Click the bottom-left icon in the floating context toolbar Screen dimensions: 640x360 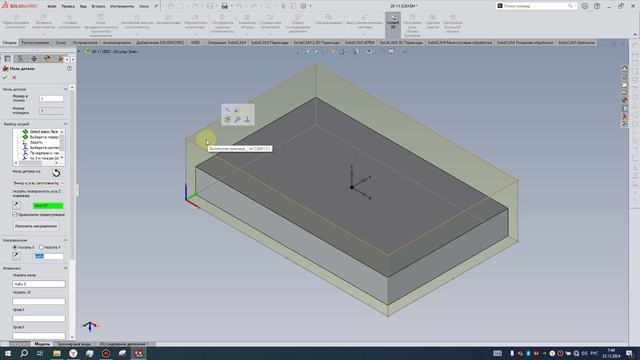227,120
